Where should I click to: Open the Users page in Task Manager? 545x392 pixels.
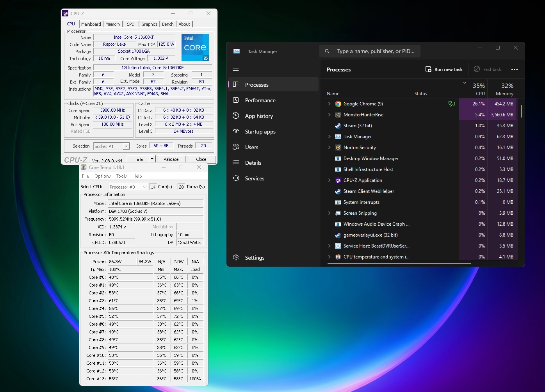[273, 147]
